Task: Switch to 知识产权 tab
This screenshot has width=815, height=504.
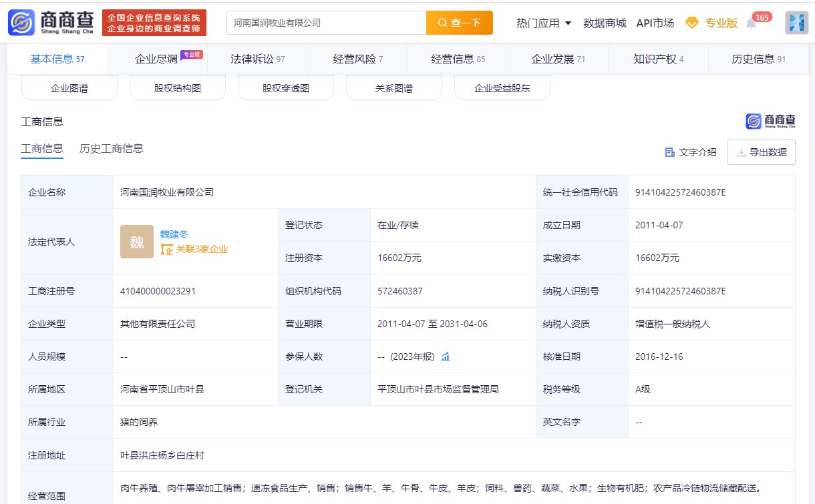Action: [659, 59]
